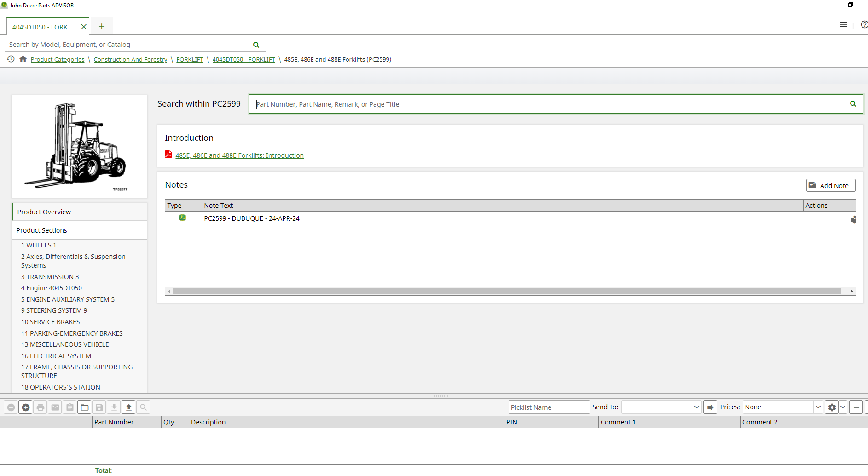868x476 pixels.
Task: Expand the settings gear dropdown arrow
Action: click(x=843, y=407)
